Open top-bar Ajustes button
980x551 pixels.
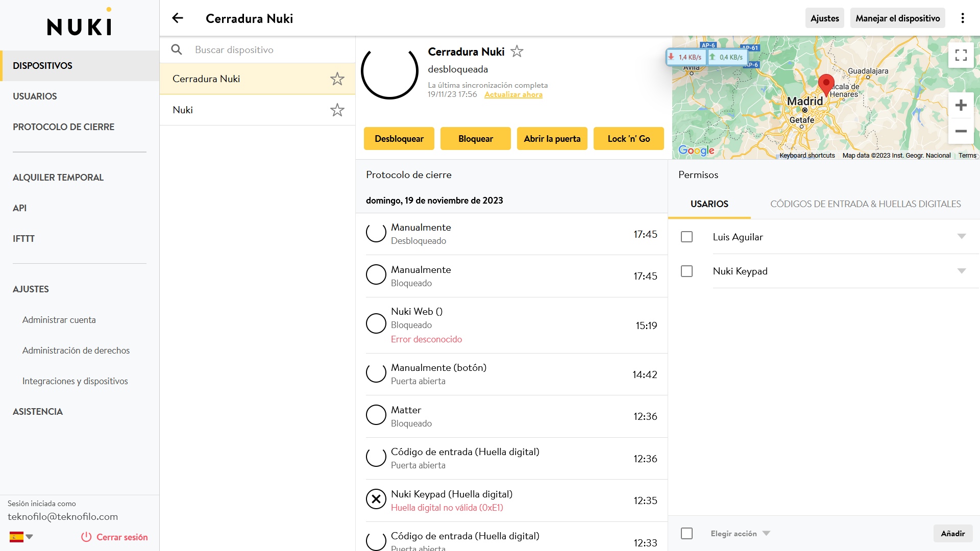(x=825, y=18)
